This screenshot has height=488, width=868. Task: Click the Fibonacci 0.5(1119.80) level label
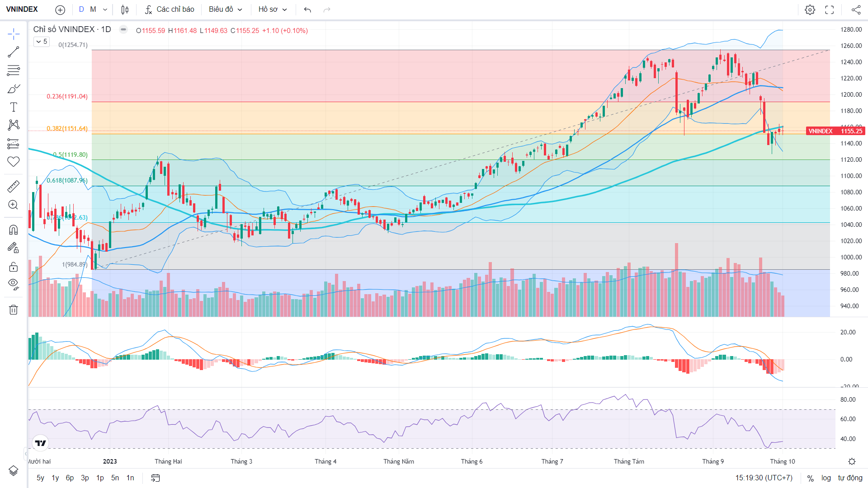(x=70, y=155)
